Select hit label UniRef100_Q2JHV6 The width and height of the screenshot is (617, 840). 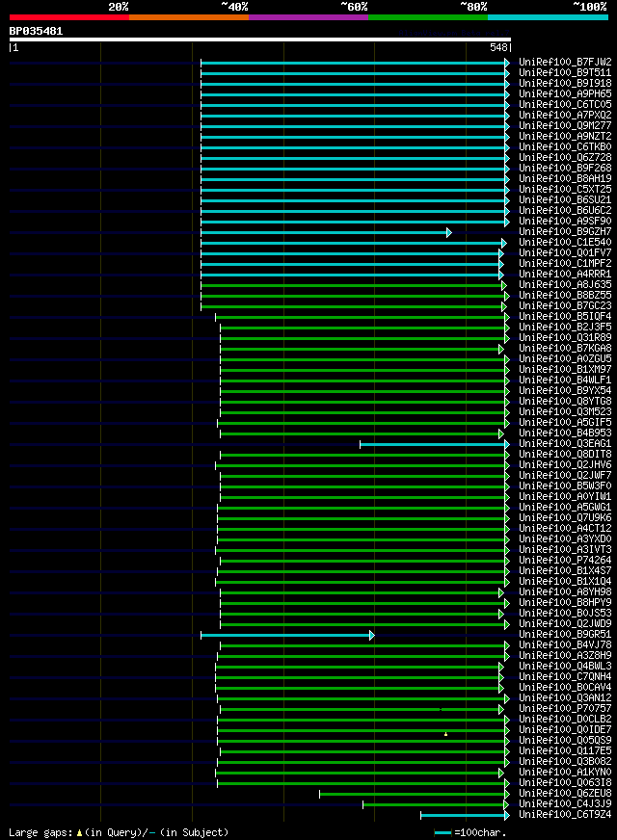[565, 465]
